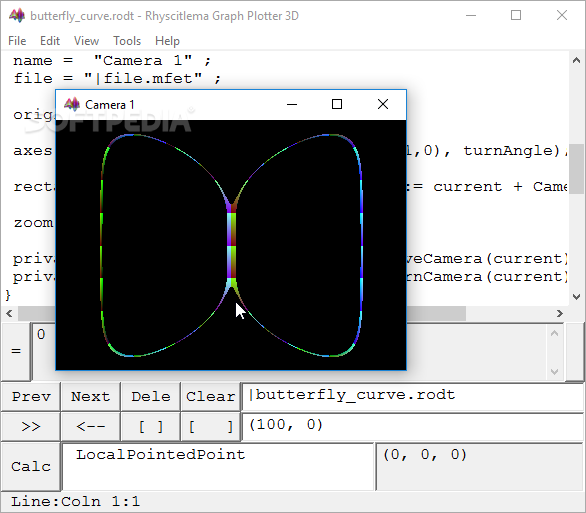Click the main window Rhyscitlema app icon
Viewport: 586px width, 513px height.
pos(17,15)
